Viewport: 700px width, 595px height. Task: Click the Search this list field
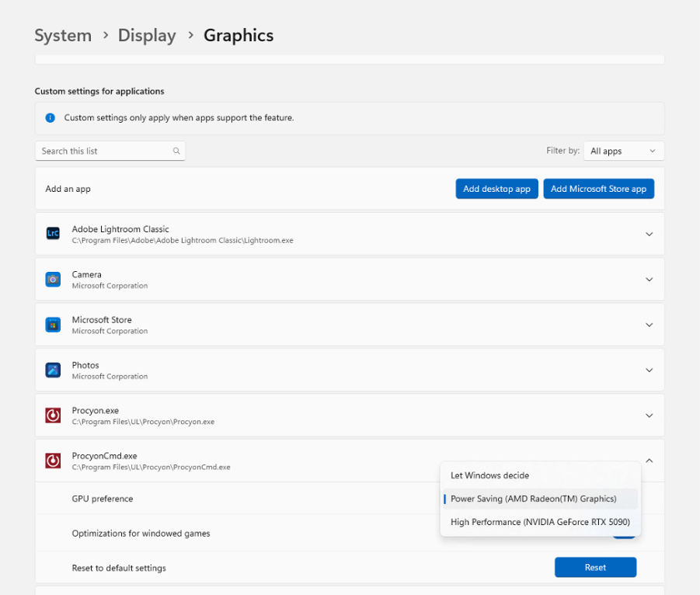(110, 151)
